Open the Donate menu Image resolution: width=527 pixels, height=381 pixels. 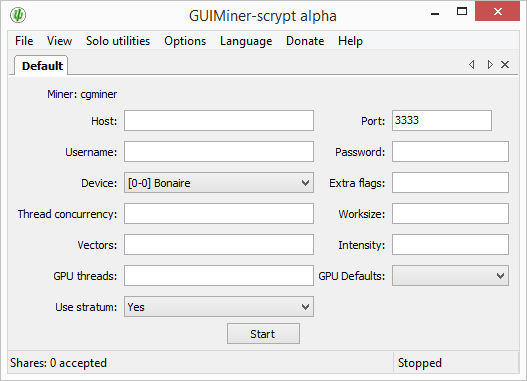click(x=305, y=41)
